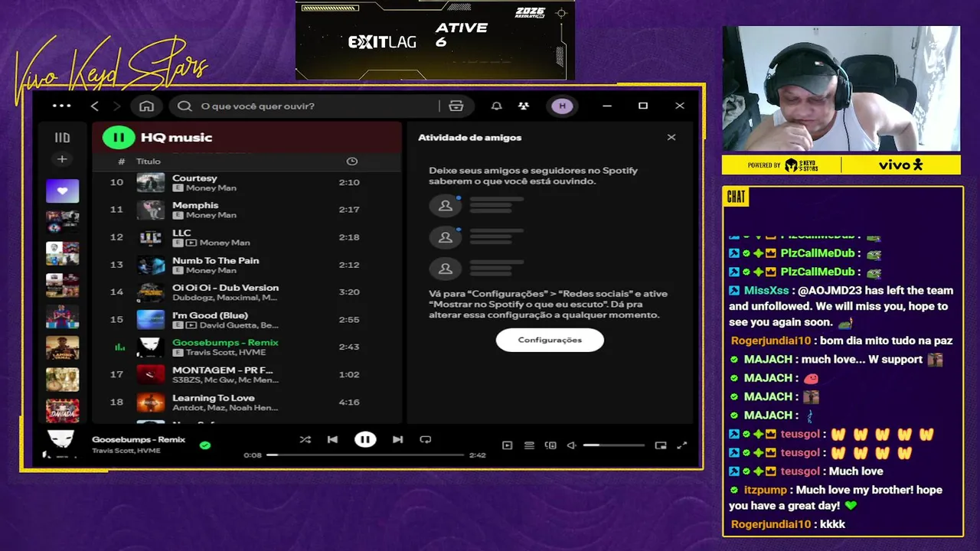
Task: Open artist link Antdot, Maz, Noah Hen...
Action: 225,408
